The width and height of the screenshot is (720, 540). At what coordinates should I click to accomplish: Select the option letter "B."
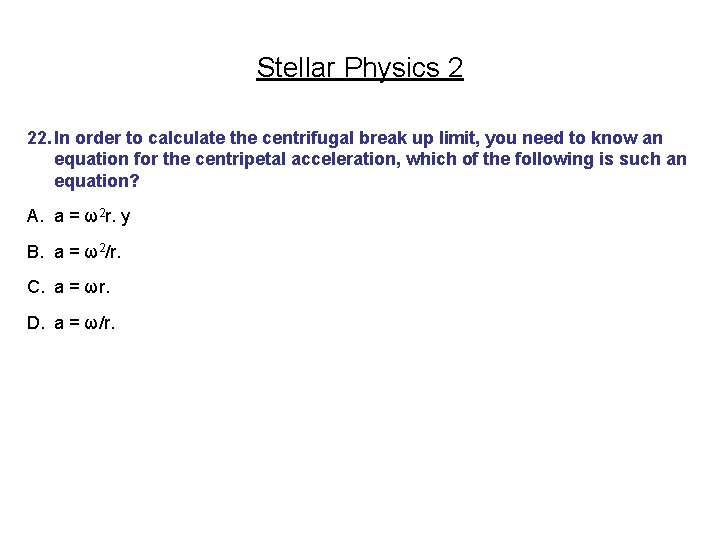(x=36, y=252)
